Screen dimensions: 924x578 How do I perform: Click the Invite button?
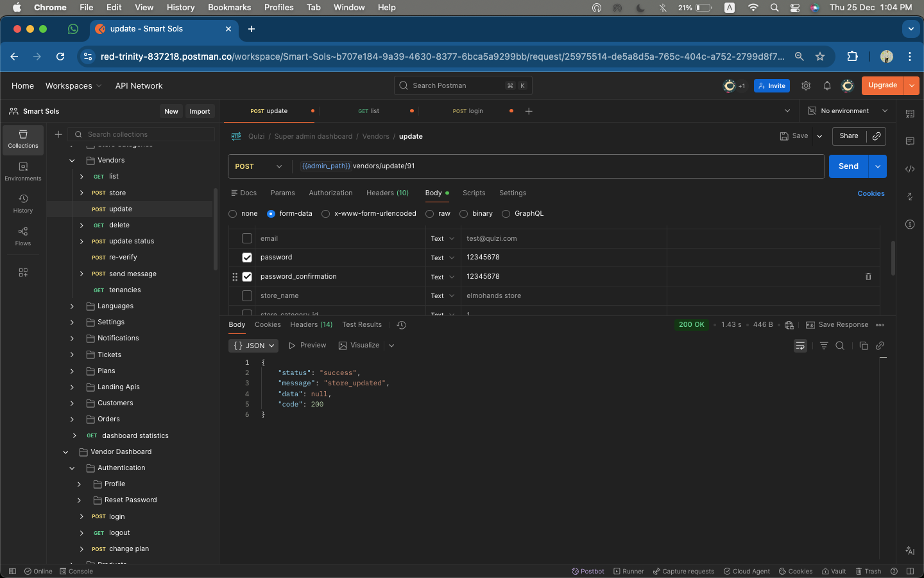pos(772,85)
